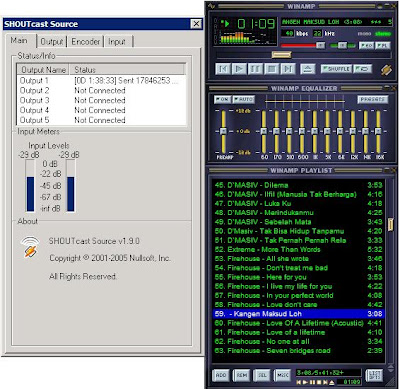Viewport: 400px width, 389px height.
Task: Click mini next button in playlist footer
Action: point(325,382)
